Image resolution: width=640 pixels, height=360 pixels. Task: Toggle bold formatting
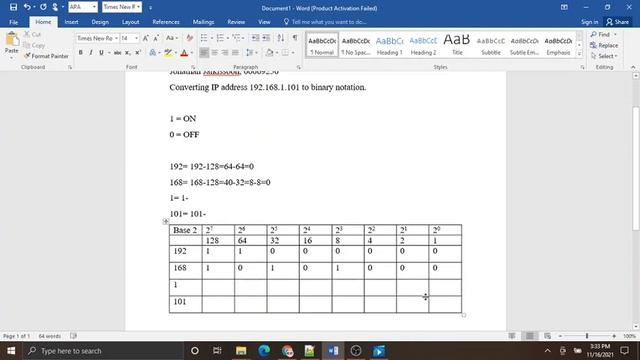coord(80,53)
